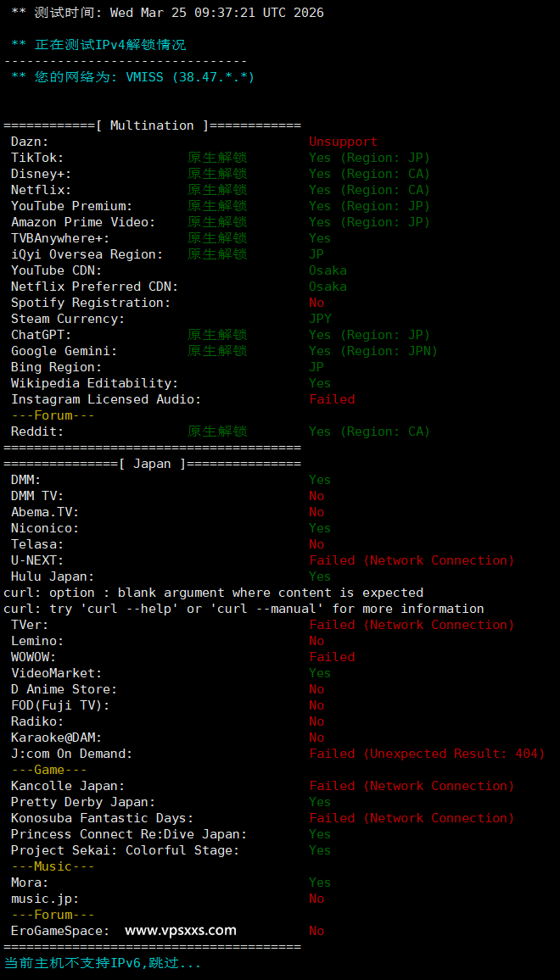Select the Steam Currency JPY value

[x=320, y=319]
